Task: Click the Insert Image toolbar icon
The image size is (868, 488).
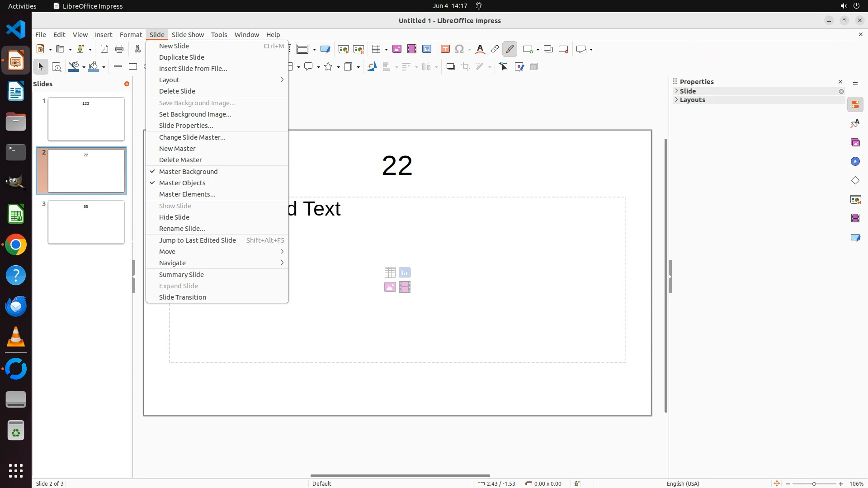Action: pos(396,49)
